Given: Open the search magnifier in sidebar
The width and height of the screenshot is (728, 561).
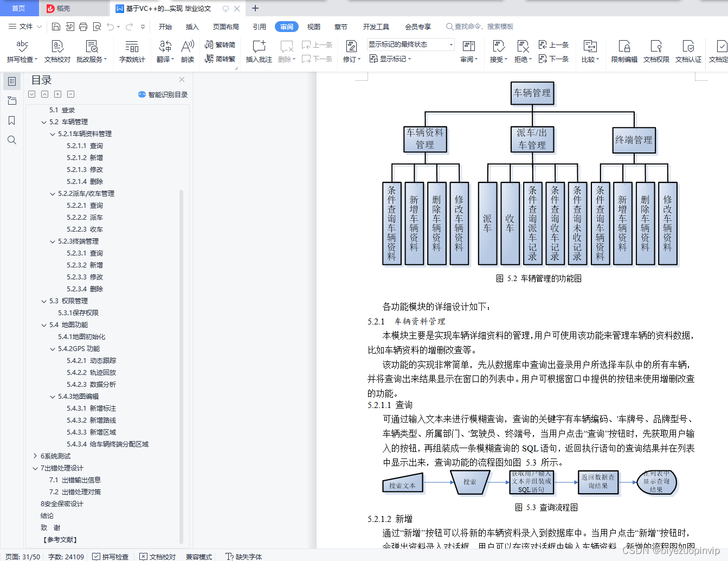Looking at the screenshot, I should pyautogui.click(x=12, y=140).
